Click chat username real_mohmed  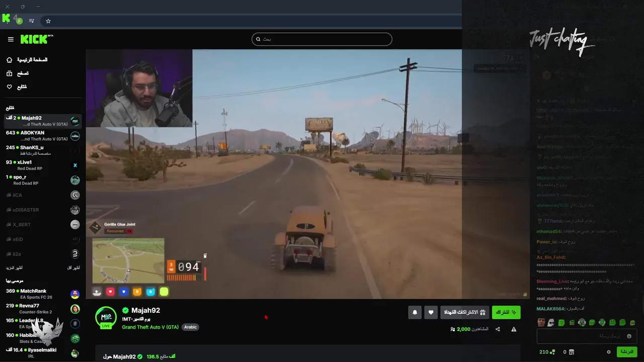[x=551, y=299]
